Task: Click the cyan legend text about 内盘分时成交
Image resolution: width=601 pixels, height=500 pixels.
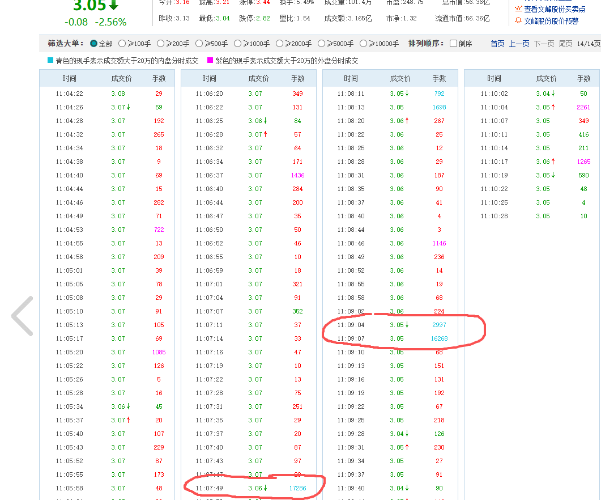Action: pyautogui.click(x=127, y=61)
